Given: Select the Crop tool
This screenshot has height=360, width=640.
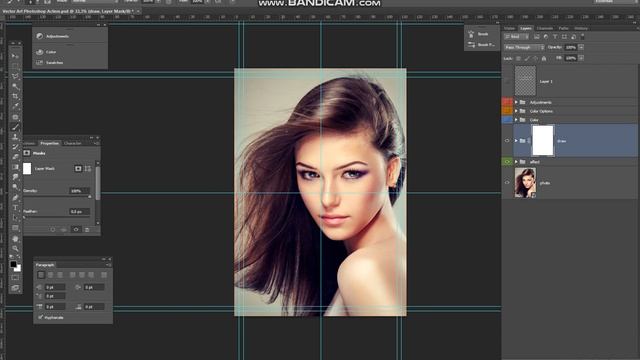Looking at the screenshot, I should click(x=15, y=96).
